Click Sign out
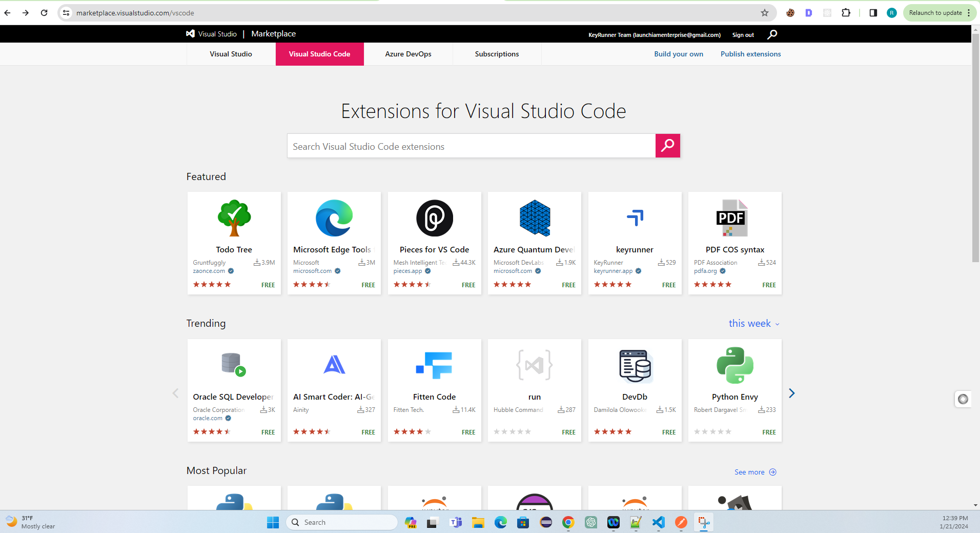This screenshot has width=980, height=533. tap(743, 35)
